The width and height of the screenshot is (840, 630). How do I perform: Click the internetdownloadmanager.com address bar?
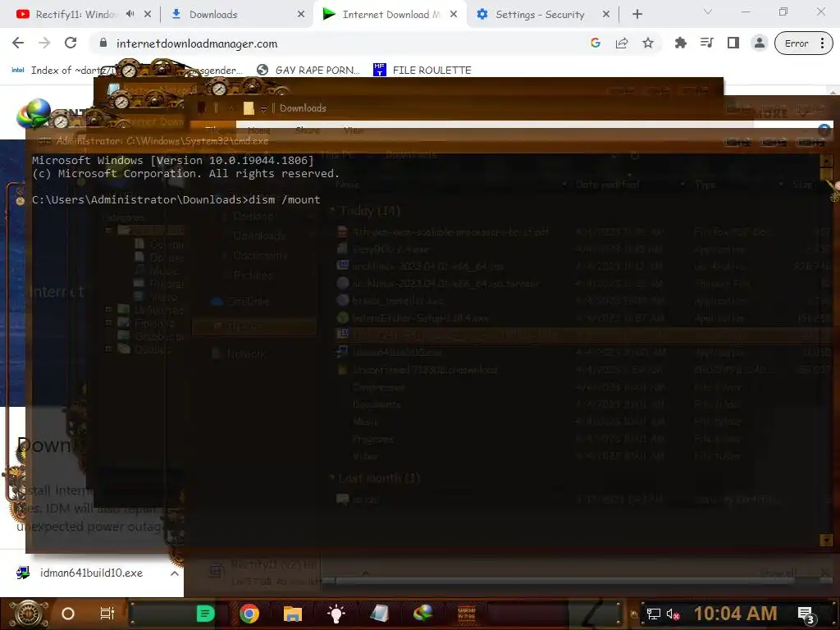point(343,43)
